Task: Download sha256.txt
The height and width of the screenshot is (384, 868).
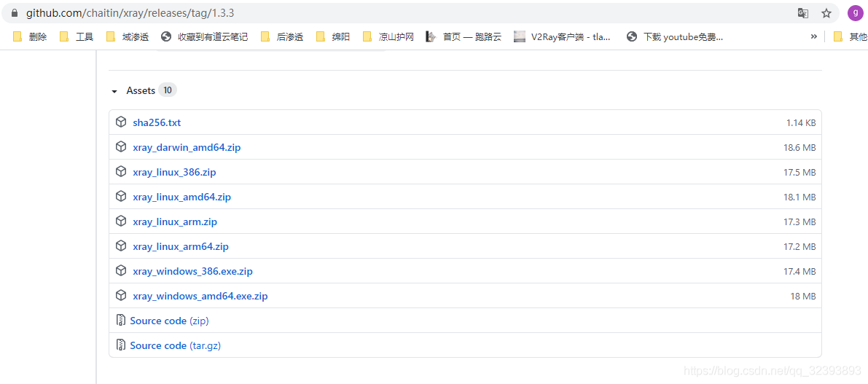Action: 157,122
